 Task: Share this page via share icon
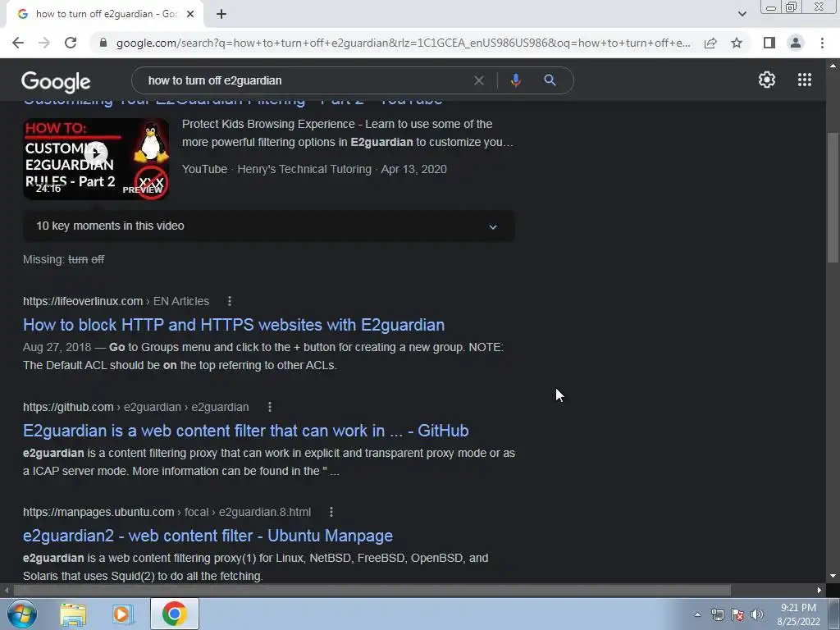pyautogui.click(x=710, y=43)
